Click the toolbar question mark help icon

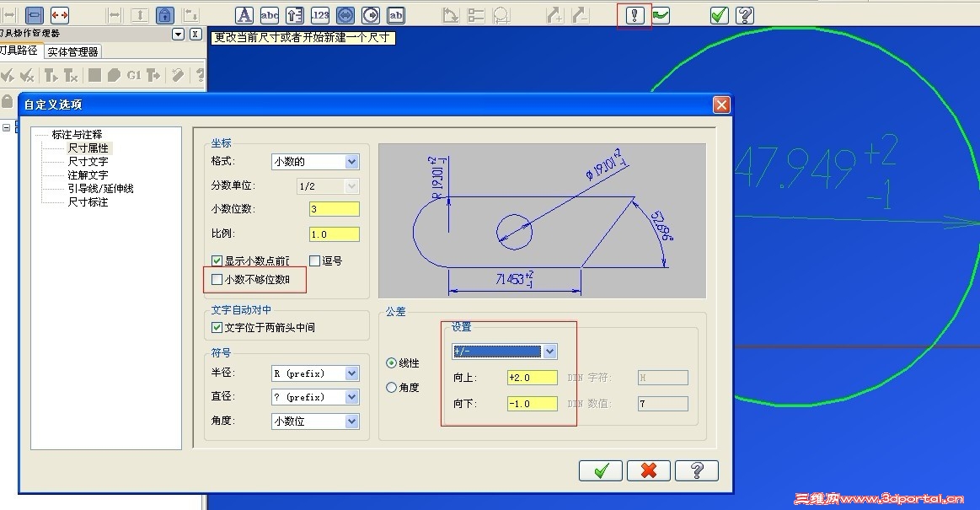(x=744, y=15)
